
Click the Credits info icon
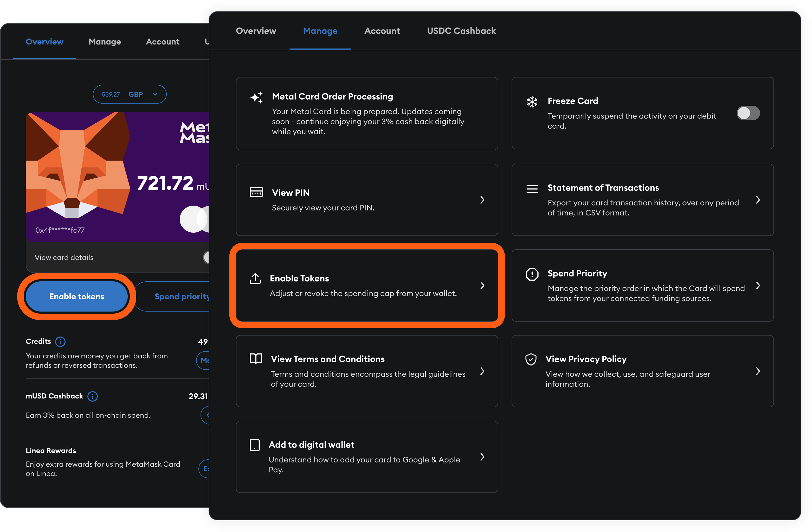click(60, 341)
